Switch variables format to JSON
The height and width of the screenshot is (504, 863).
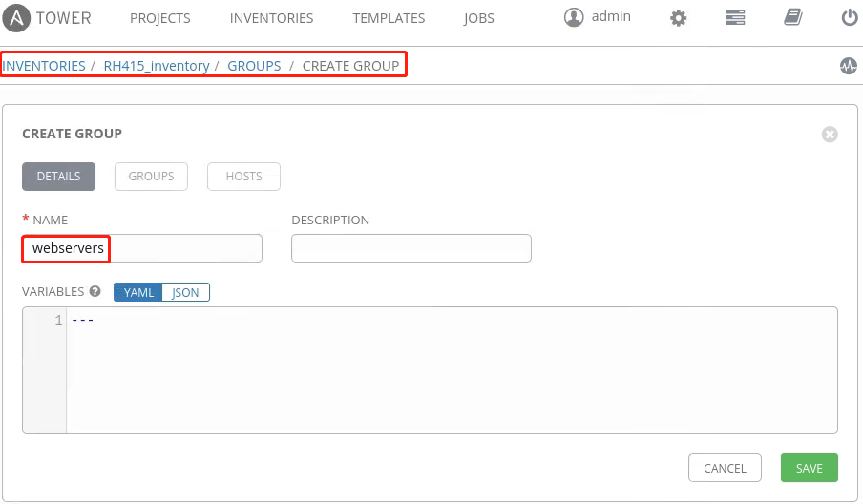[186, 292]
